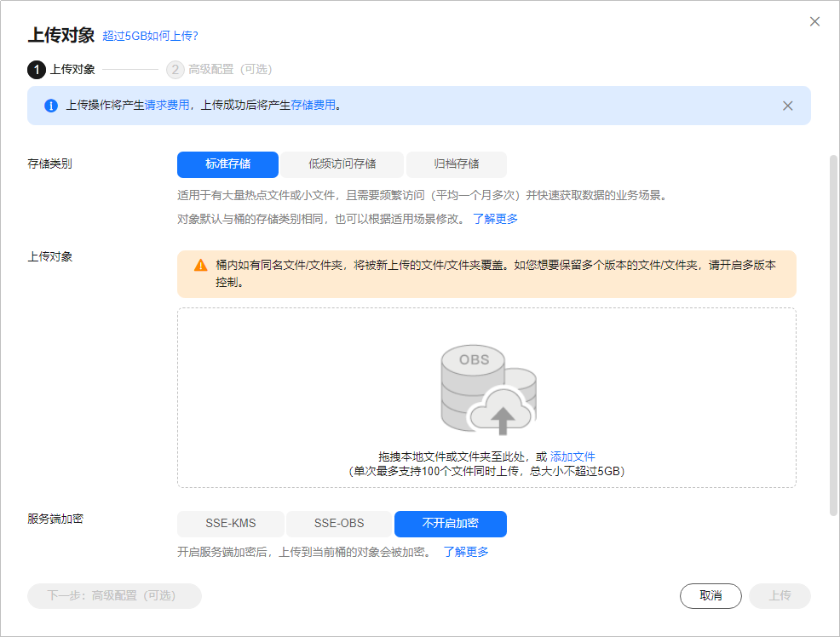The width and height of the screenshot is (840, 637).
Task: Select 标准存储 storage class
Action: [227, 164]
